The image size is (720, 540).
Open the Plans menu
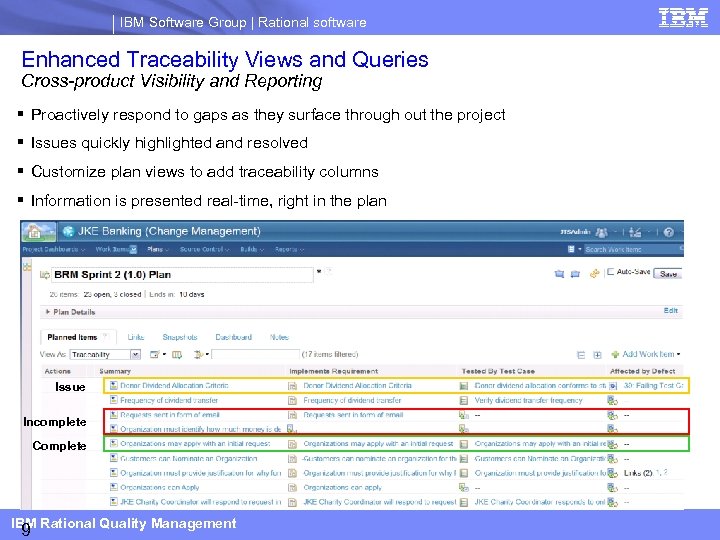(x=158, y=249)
